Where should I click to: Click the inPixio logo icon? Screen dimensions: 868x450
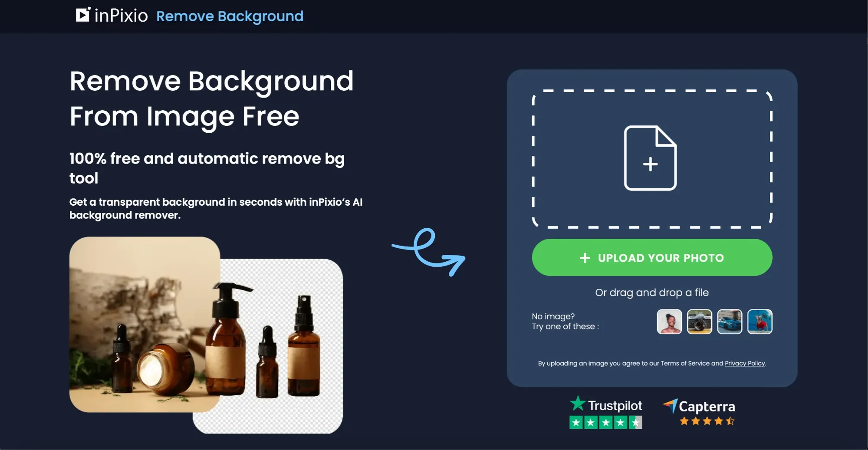click(83, 14)
